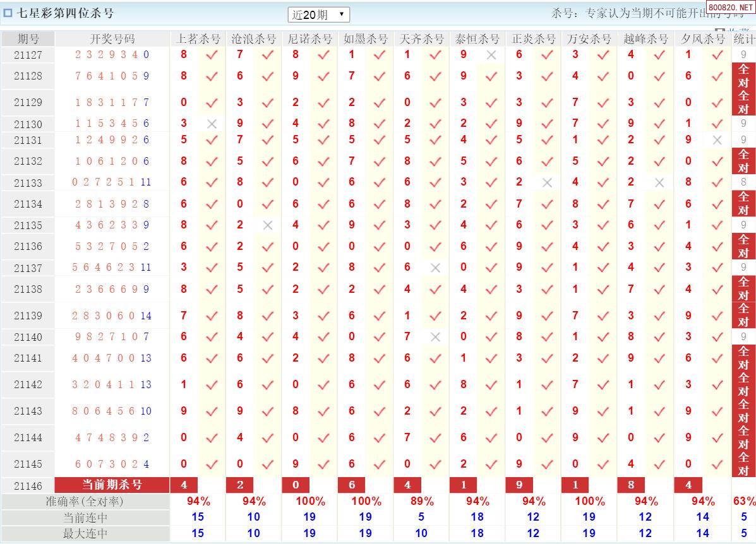Screen dimensions: 756x544
Task: Select the 沧浪杀号 column header
Action: [254, 39]
